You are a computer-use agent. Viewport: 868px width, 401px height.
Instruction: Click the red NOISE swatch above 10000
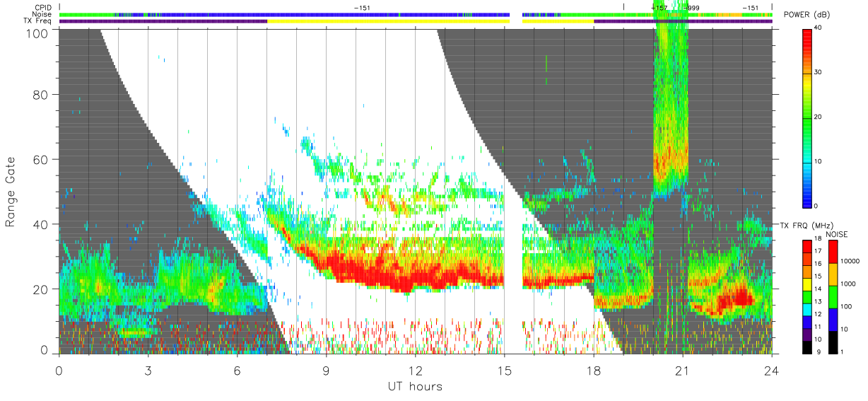(834, 252)
